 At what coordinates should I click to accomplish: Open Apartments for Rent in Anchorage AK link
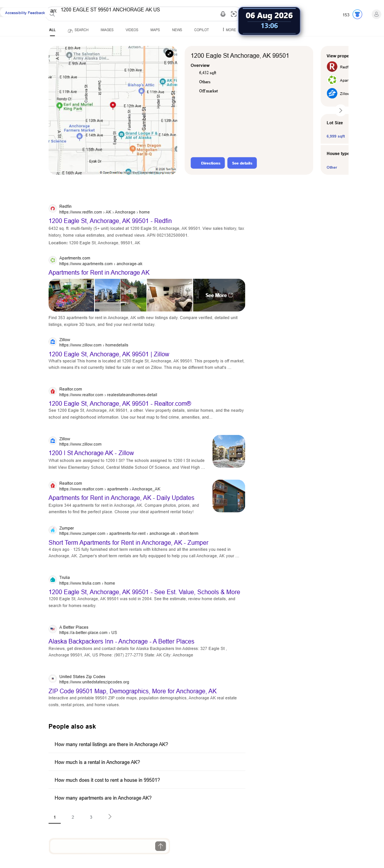(99, 272)
